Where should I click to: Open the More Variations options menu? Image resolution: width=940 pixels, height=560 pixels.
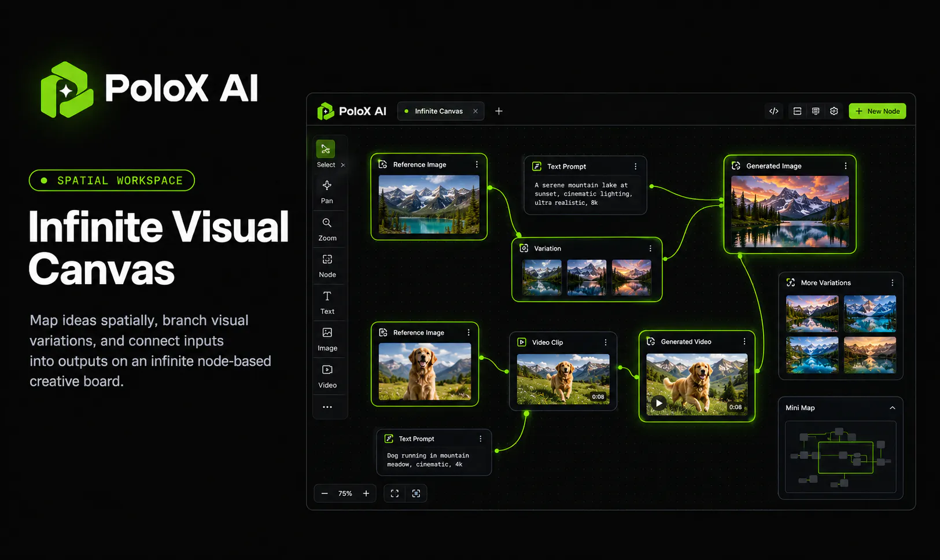coord(893,283)
